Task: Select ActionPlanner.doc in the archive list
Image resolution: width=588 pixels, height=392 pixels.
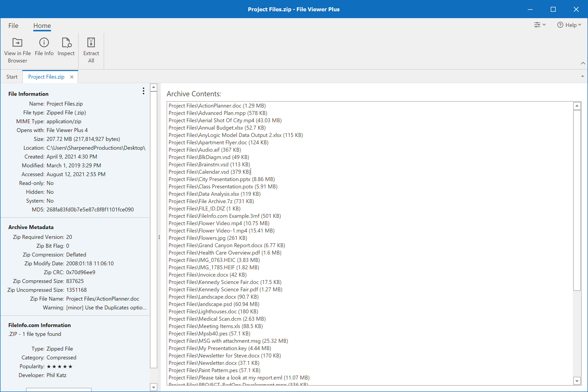Action: (217, 106)
